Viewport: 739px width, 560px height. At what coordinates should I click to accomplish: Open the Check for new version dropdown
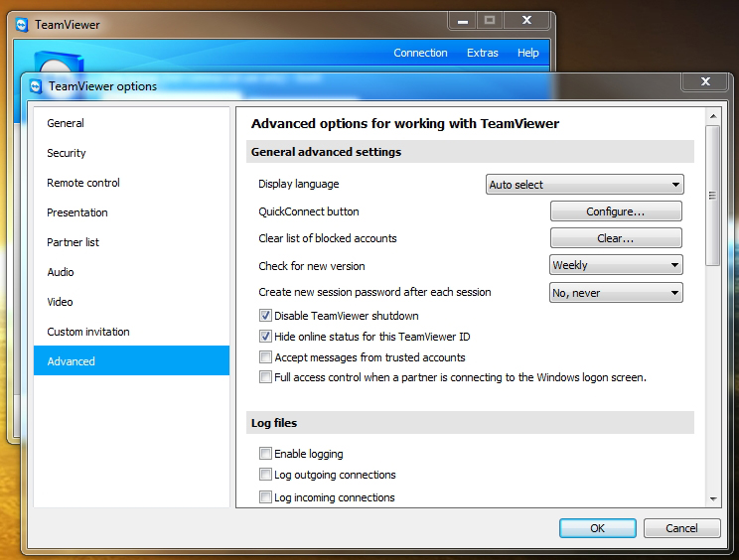tap(616, 265)
